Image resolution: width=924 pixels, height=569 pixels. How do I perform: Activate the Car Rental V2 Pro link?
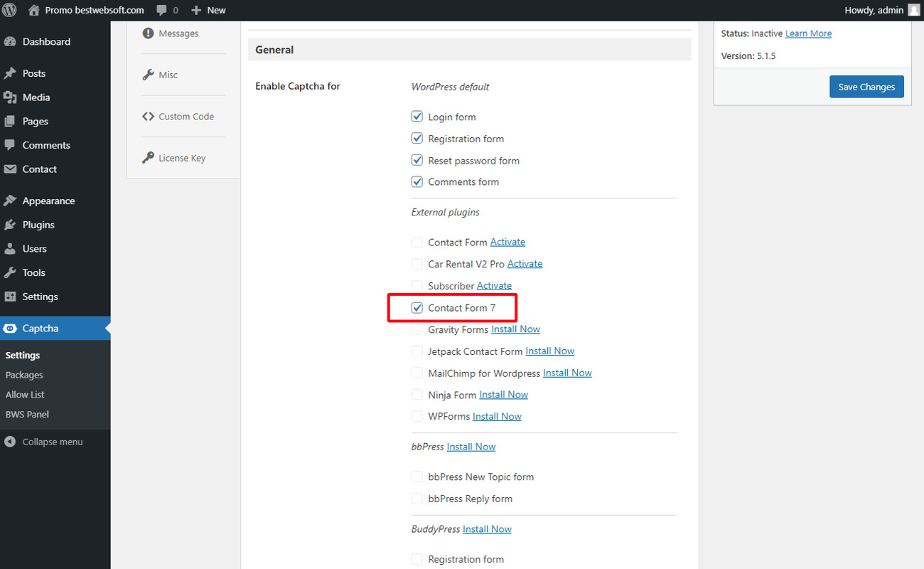[525, 264]
